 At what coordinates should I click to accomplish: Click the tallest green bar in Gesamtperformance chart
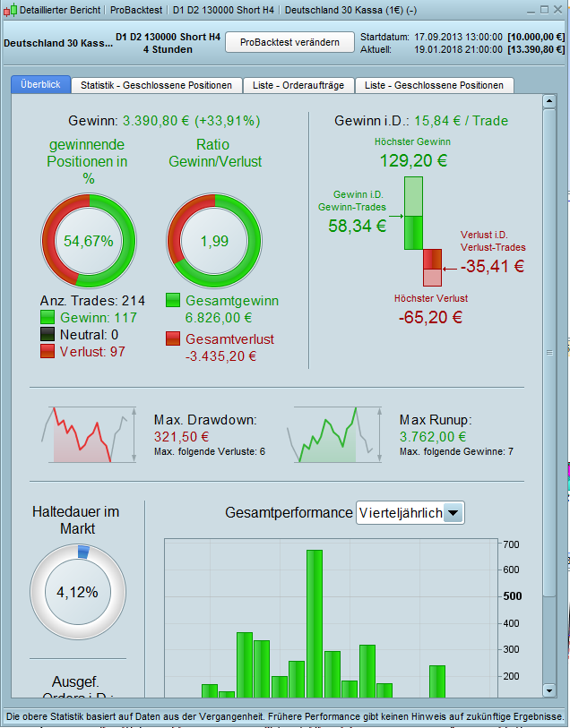click(315, 623)
